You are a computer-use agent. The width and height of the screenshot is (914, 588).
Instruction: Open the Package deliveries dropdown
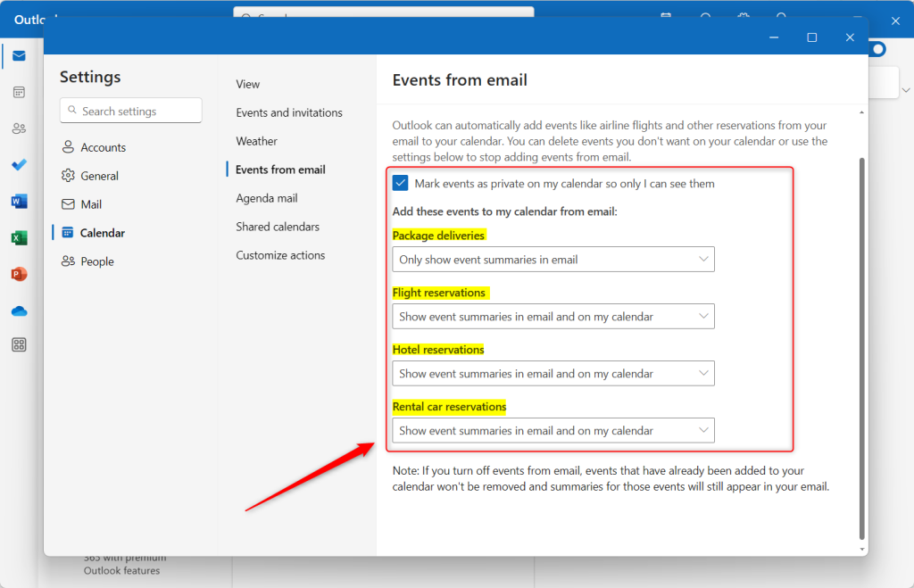tap(553, 260)
